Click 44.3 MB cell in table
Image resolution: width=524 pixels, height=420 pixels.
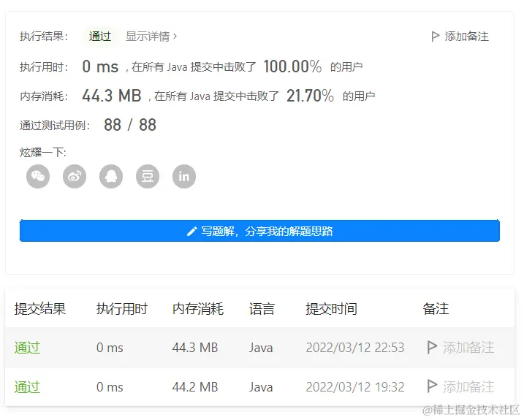(x=195, y=348)
